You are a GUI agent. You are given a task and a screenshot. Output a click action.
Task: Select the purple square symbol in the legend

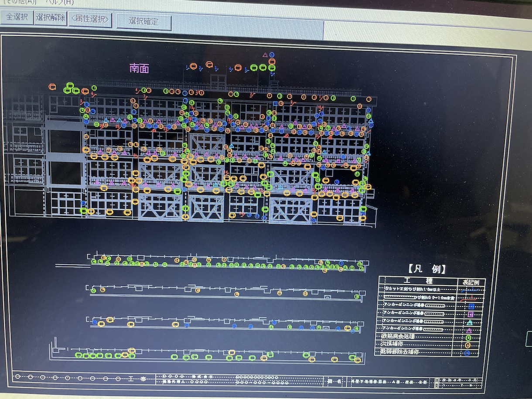pyautogui.click(x=471, y=314)
